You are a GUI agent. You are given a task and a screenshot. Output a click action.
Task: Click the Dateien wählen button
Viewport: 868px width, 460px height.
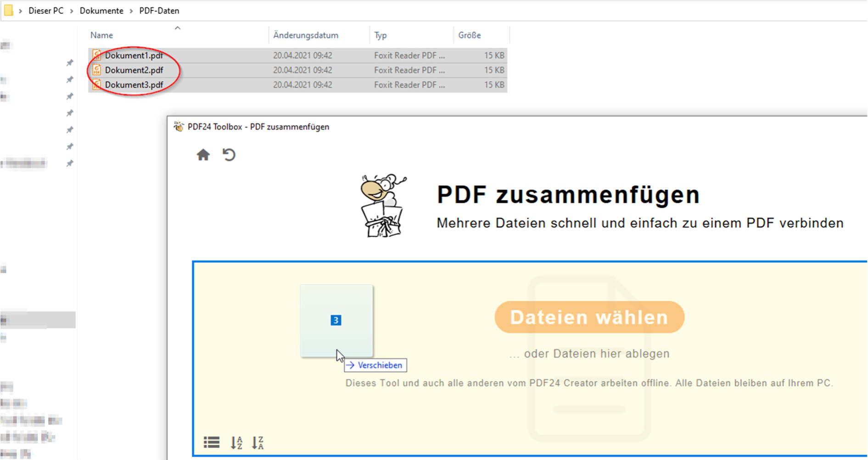coord(589,316)
